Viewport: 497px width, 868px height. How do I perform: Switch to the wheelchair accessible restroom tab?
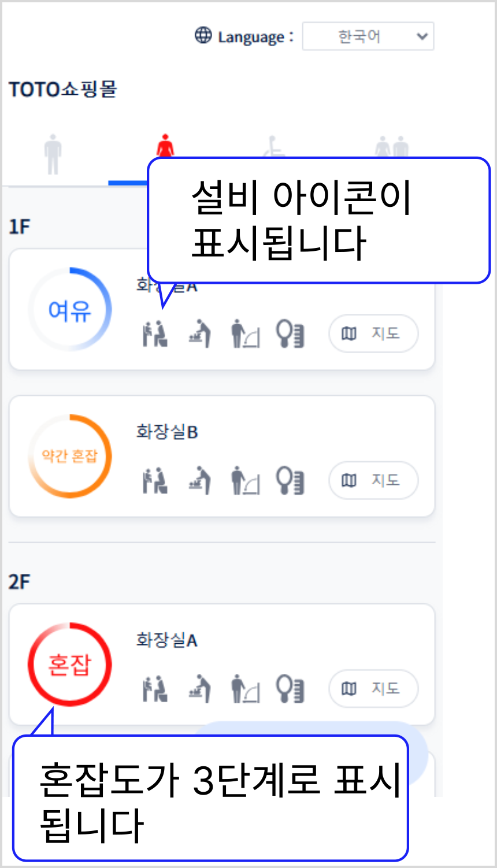click(273, 146)
